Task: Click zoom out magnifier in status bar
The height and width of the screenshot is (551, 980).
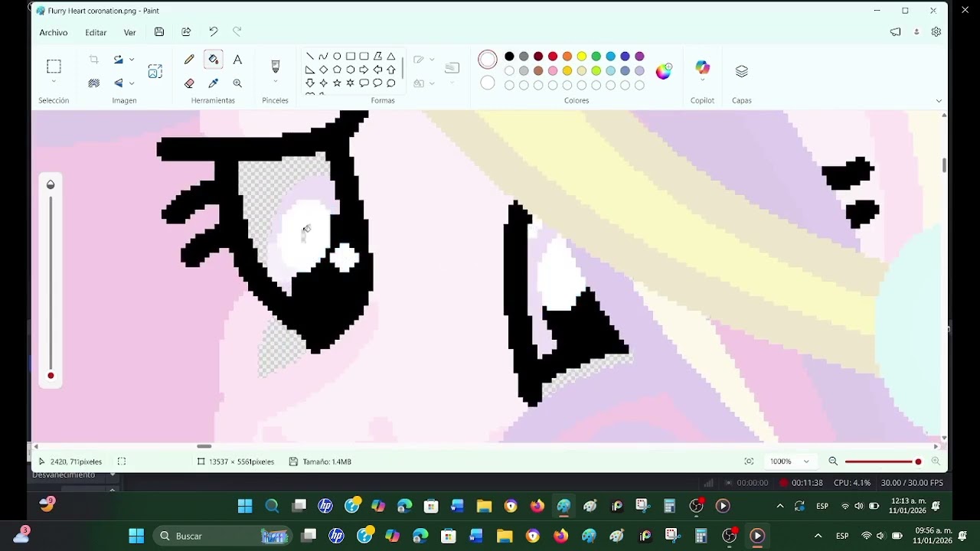Action: click(833, 461)
